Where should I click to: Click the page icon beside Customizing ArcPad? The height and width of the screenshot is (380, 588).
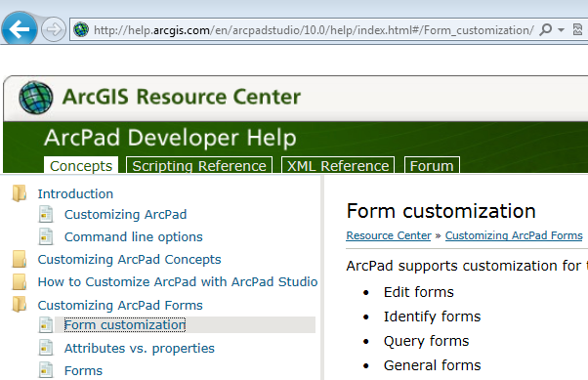46,215
